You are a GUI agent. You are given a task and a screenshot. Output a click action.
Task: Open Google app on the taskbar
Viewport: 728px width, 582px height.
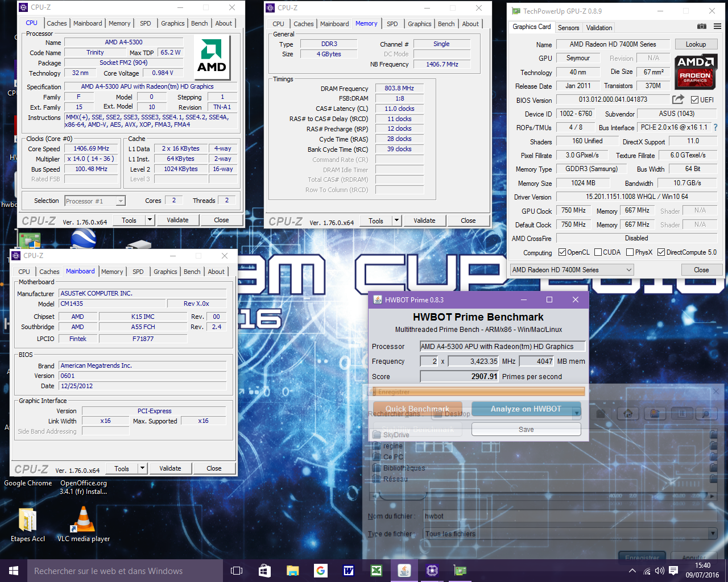click(x=320, y=571)
